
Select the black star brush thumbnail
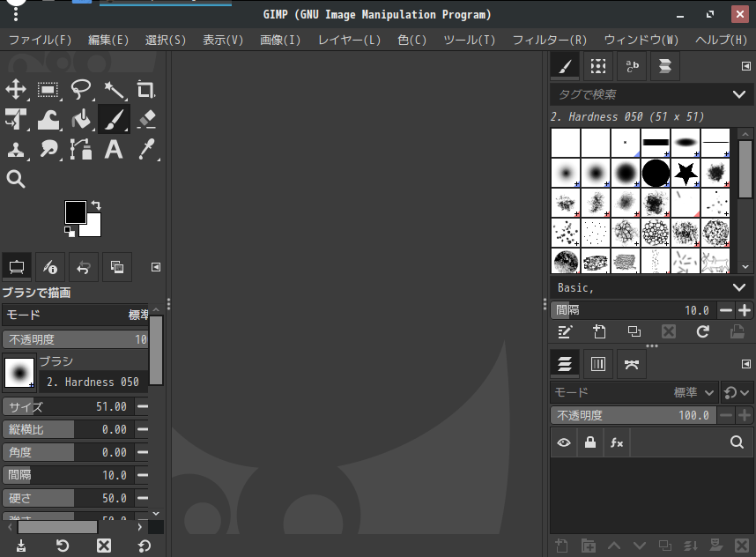[x=686, y=173]
